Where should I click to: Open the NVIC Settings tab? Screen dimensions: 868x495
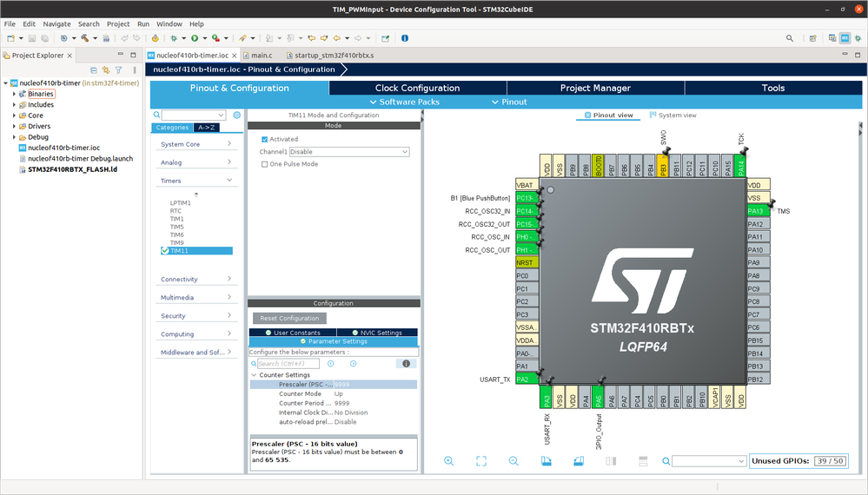pyautogui.click(x=376, y=333)
